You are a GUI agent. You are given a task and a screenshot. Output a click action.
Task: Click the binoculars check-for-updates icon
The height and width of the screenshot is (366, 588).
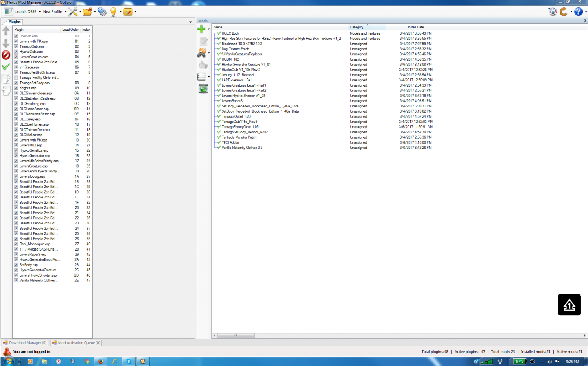tap(202, 53)
